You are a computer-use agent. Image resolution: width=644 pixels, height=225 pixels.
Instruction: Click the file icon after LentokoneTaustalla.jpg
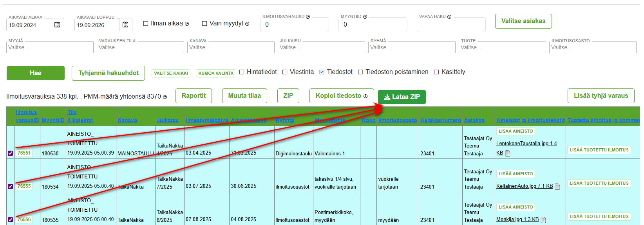pyautogui.click(x=508, y=153)
